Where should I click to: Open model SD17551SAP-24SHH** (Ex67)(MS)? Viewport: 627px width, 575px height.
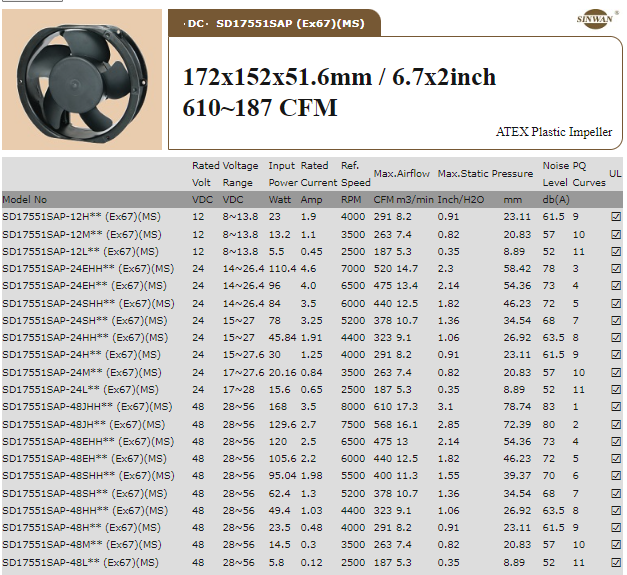coord(87,303)
